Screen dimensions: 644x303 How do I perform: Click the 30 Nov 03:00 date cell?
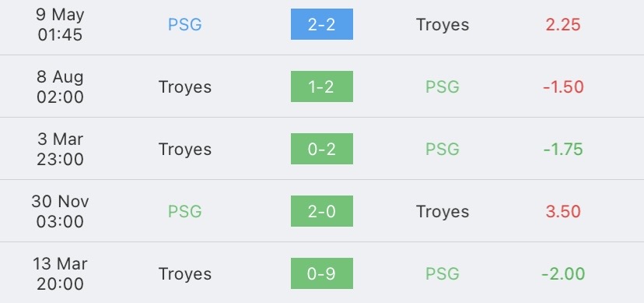coord(60,211)
